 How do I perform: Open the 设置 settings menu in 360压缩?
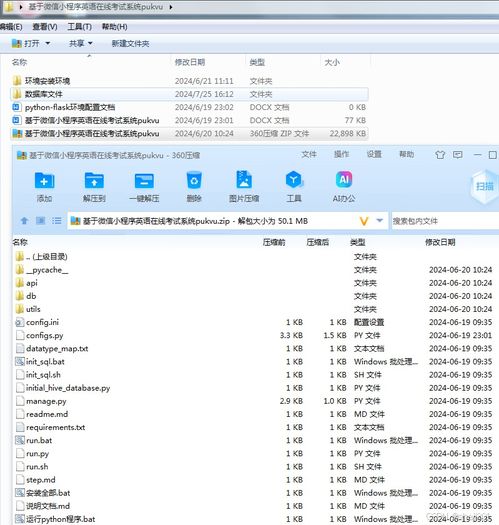coord(374,154)
